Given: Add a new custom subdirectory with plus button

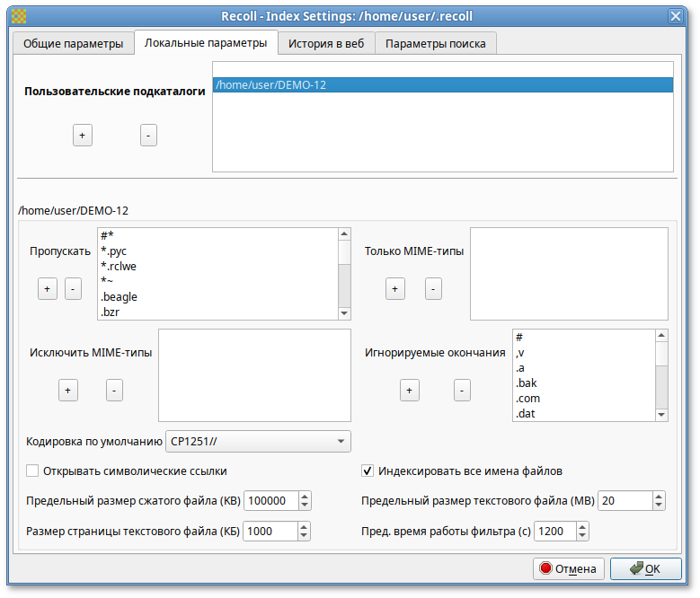Looking at the screenshot, I should click(82, 135).
